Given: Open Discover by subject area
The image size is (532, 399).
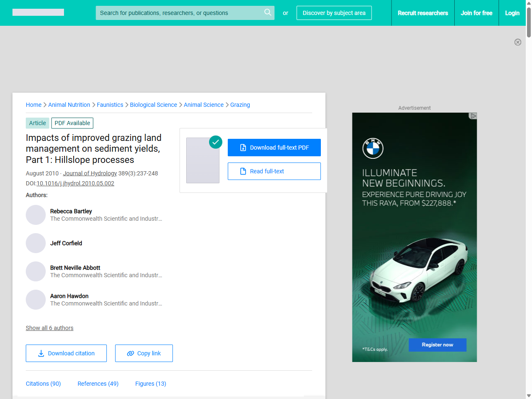Looking at the screenshot, I should tap(334, 13).
